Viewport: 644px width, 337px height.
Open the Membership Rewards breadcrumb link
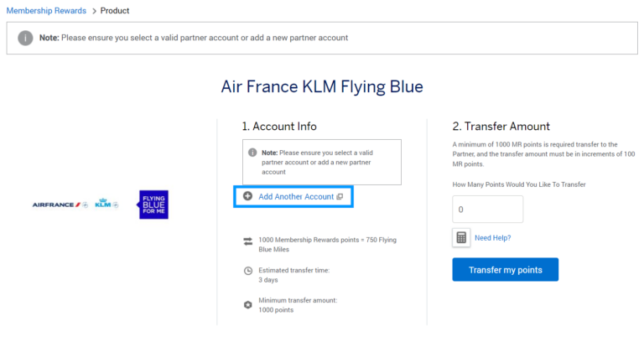[x=46, y=11]
